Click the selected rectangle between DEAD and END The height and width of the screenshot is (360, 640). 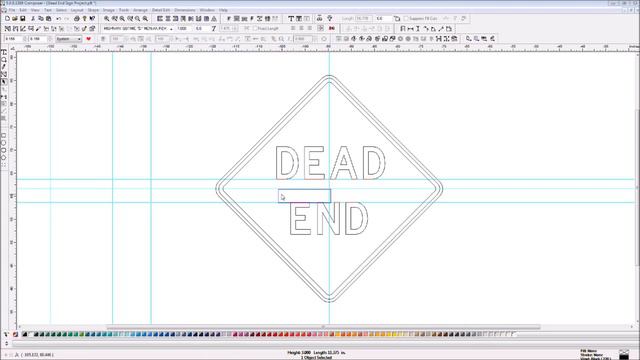(304, 196)
